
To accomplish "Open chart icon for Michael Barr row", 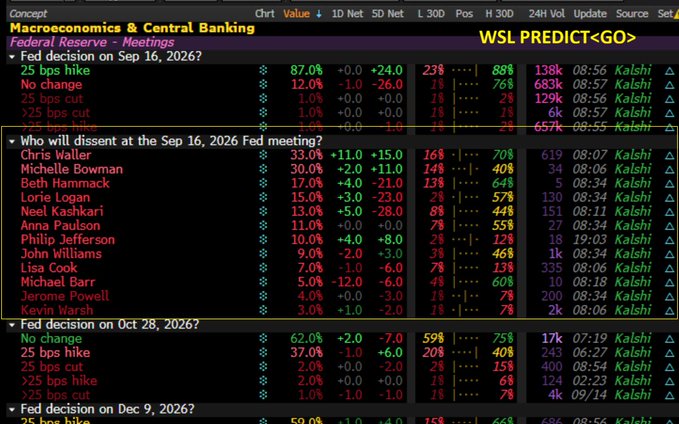I will click(x=263, y=282).
